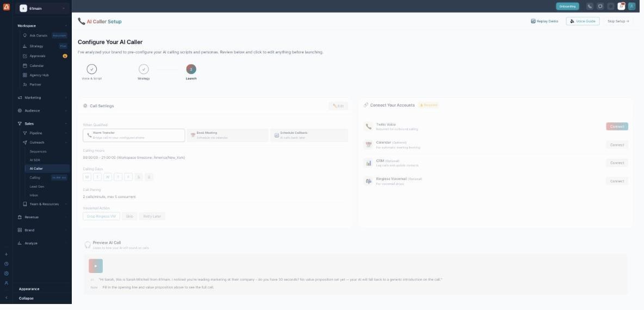Viewport: 644px width, 310px height.
Task: Click Appearance at sidebar bottom
Action: tap(29, 289)
